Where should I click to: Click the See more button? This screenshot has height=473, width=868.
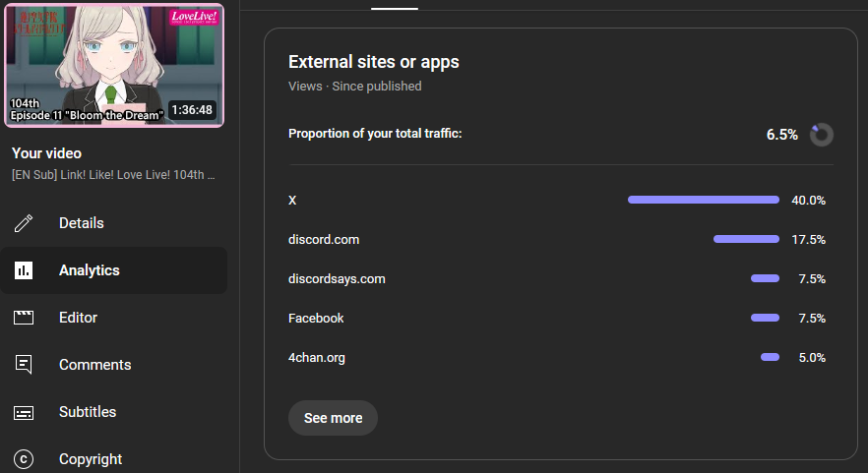click(333, 418)
